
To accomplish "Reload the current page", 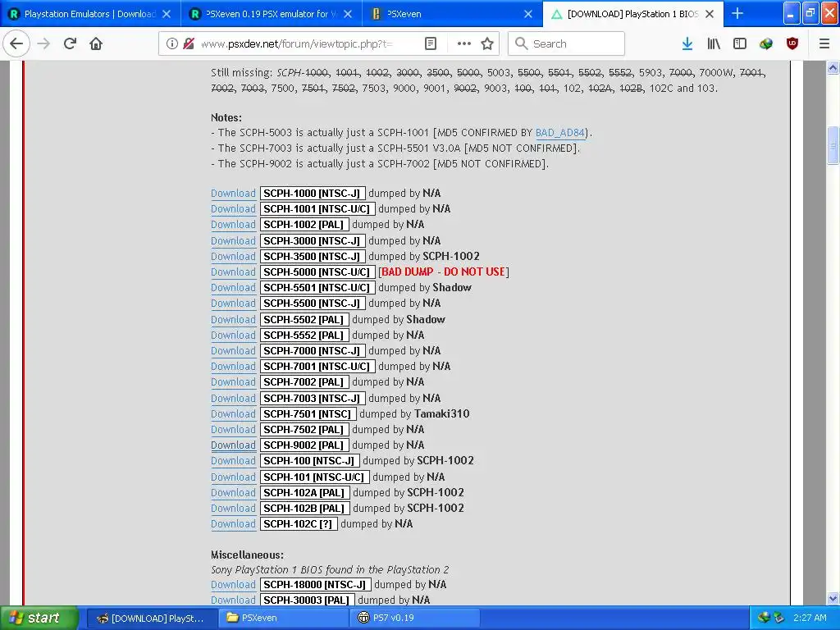I will (71, 43).
